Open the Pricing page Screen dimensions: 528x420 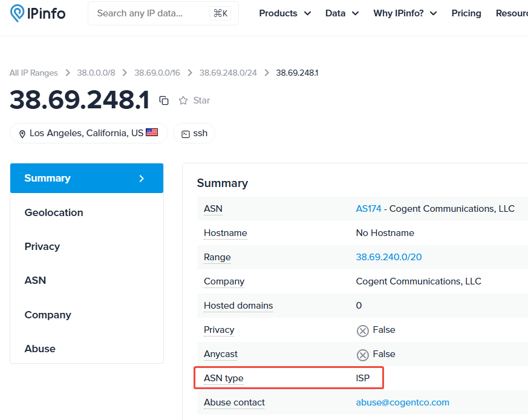tap(466, 13)
